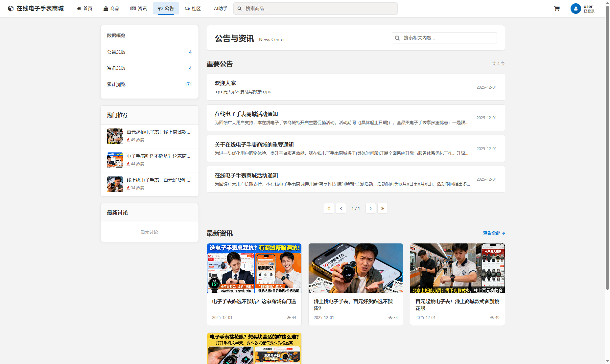
Task: Open the shopping cart icon
Action: click(557, 9)
